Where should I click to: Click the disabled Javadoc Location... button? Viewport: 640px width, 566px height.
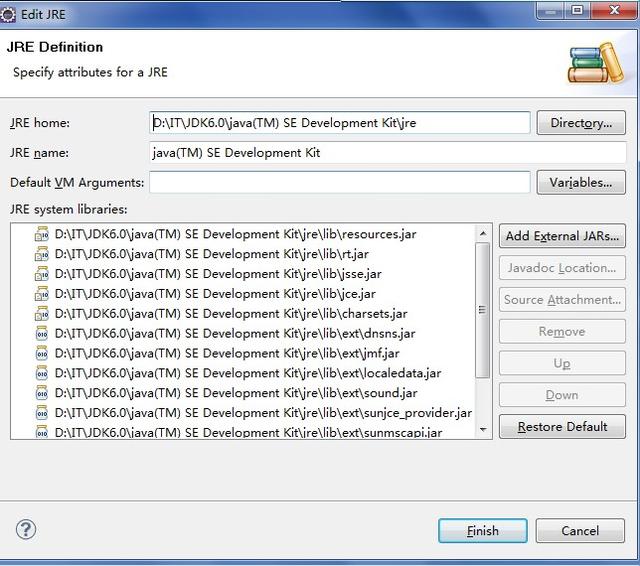pyautogui.click(x=562, y=268)
